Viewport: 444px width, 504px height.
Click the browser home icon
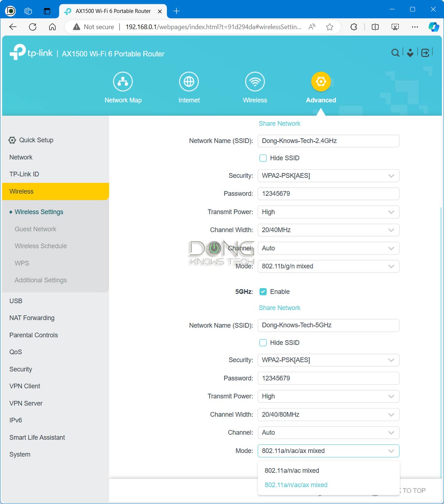coord(53,27)
